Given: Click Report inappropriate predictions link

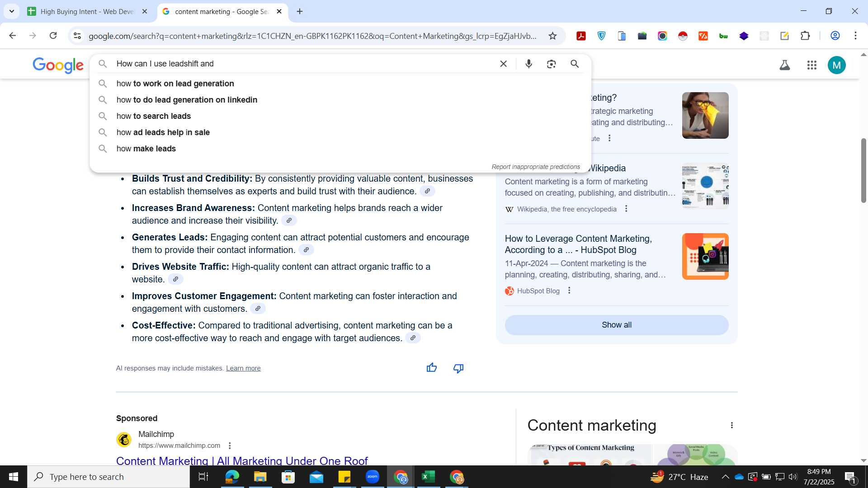Looking at the screenshot, I should tap(536, 167).
